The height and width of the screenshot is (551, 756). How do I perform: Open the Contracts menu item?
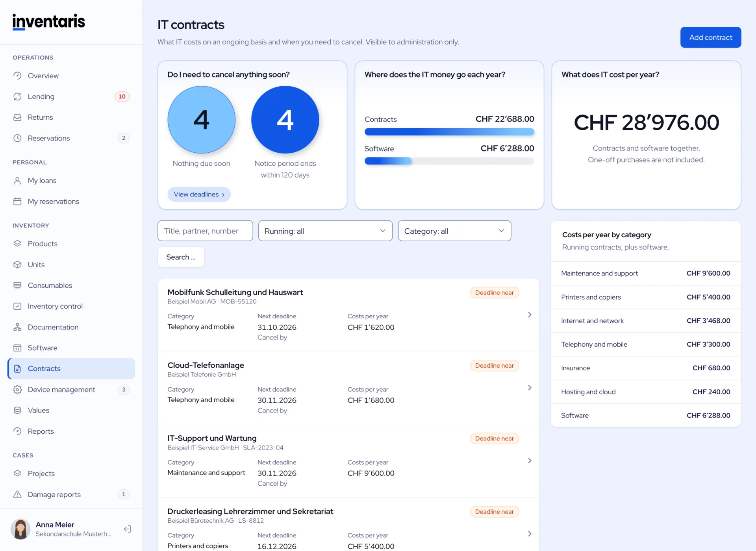(71, 369)
